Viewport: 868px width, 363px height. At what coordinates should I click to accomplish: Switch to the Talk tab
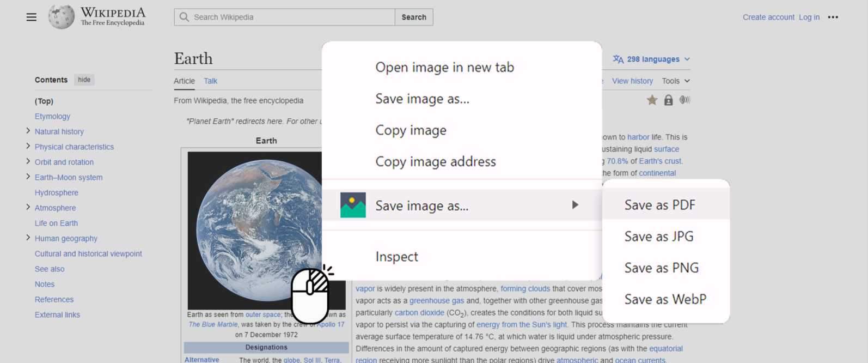coord(210,81)
